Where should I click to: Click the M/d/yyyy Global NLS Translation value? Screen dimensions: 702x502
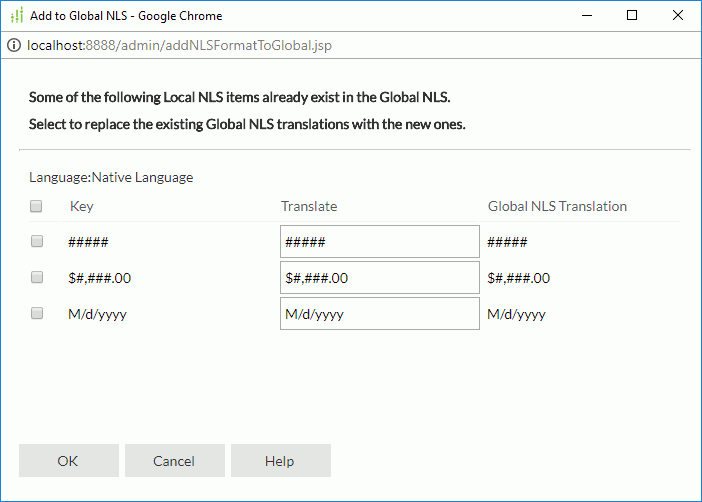point(516,314)
